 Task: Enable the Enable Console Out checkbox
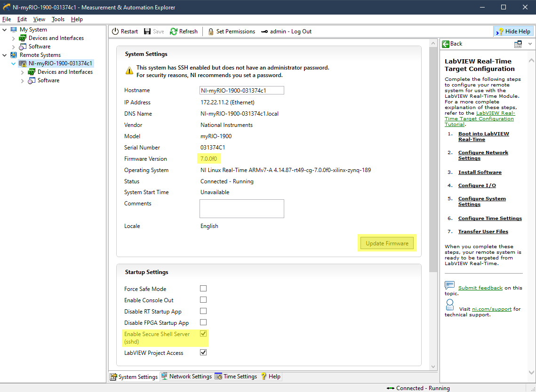[x=203, y=300]
